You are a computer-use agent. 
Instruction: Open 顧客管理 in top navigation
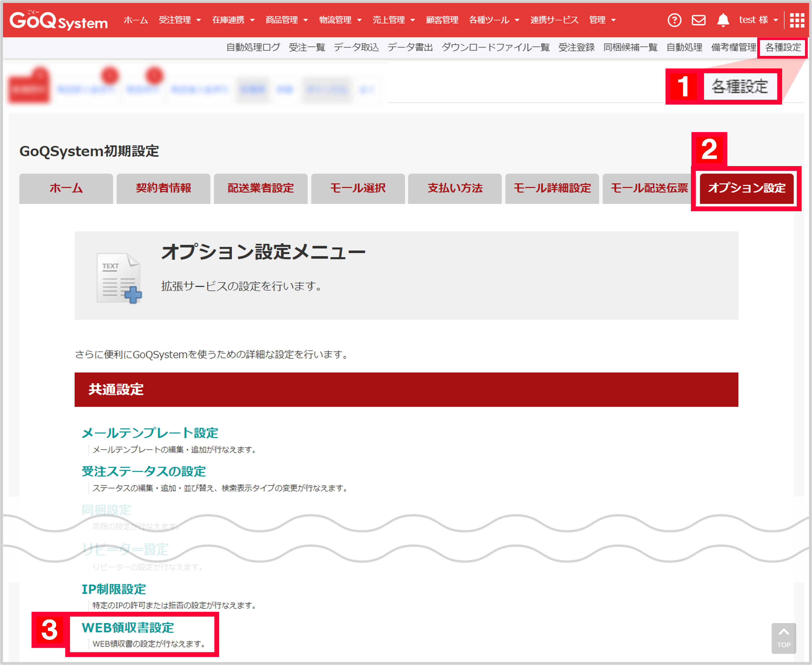pyautogui.click(x=442, y=20)
